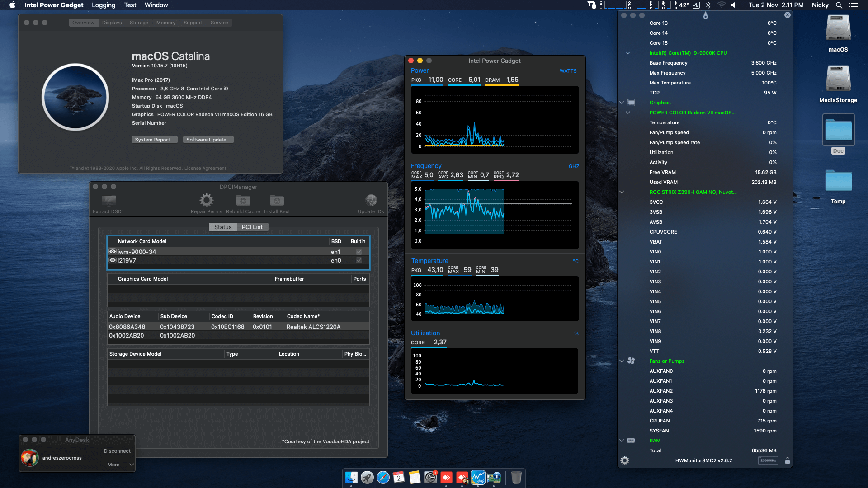Collapse the Fans or Pumps section
The width and height of the screenshot is (868, 488).
[622, 361]
